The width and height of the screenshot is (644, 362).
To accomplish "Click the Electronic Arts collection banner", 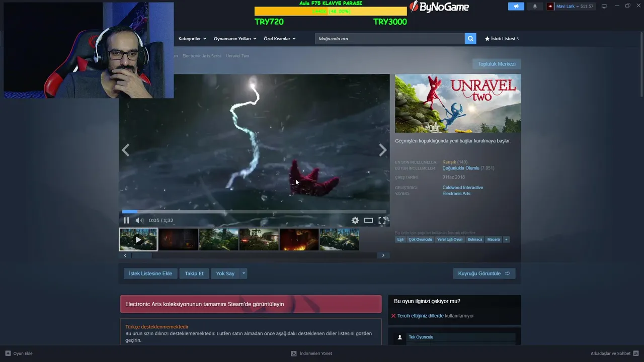I will [x=251, y=304].
